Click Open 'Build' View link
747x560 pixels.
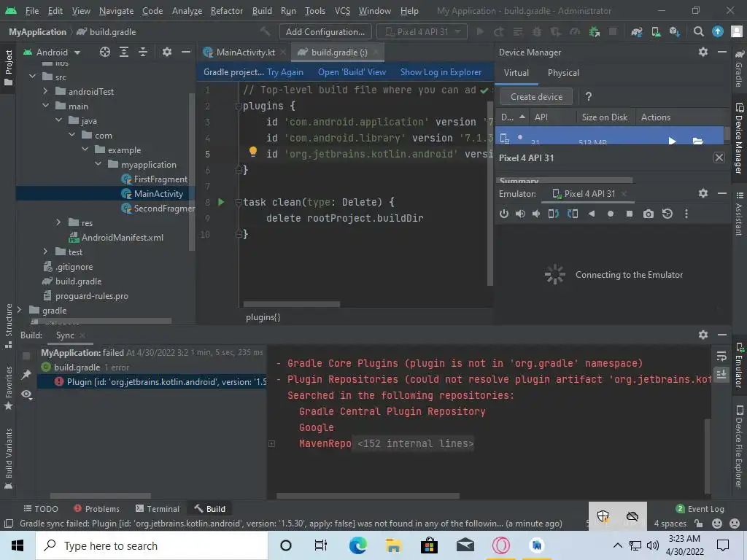point(352,72)
